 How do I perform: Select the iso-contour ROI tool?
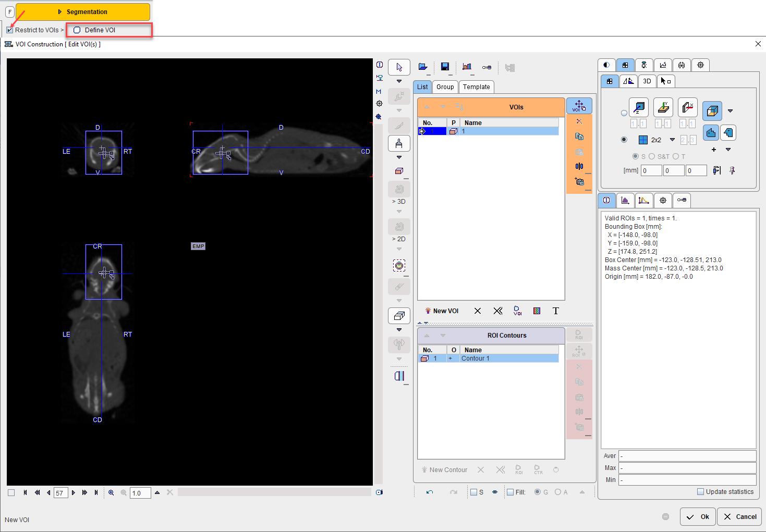[x=399, y=266]
